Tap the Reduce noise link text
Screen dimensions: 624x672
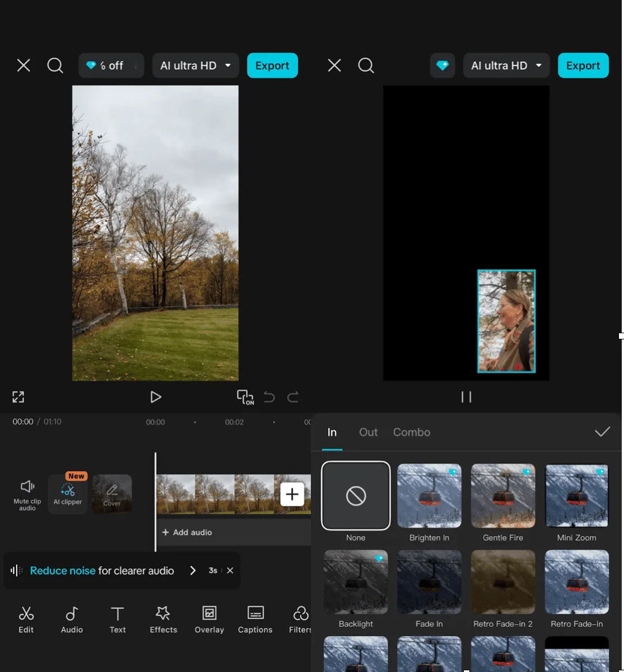(x=63, y=571)
